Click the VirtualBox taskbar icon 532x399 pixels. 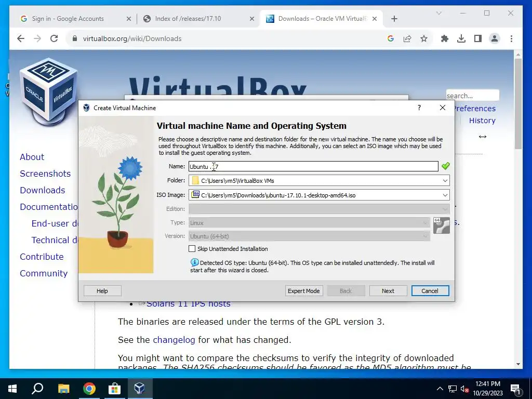pos(140,389)
